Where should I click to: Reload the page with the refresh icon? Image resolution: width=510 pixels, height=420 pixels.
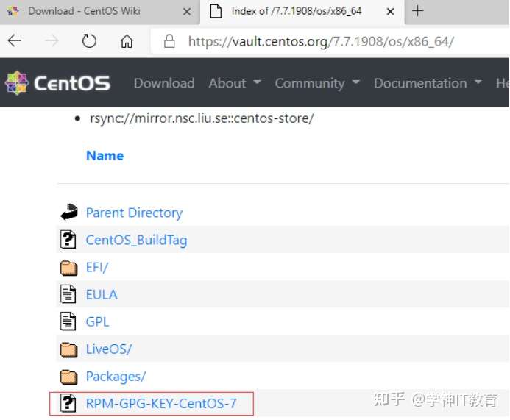(x=89, y=41)
